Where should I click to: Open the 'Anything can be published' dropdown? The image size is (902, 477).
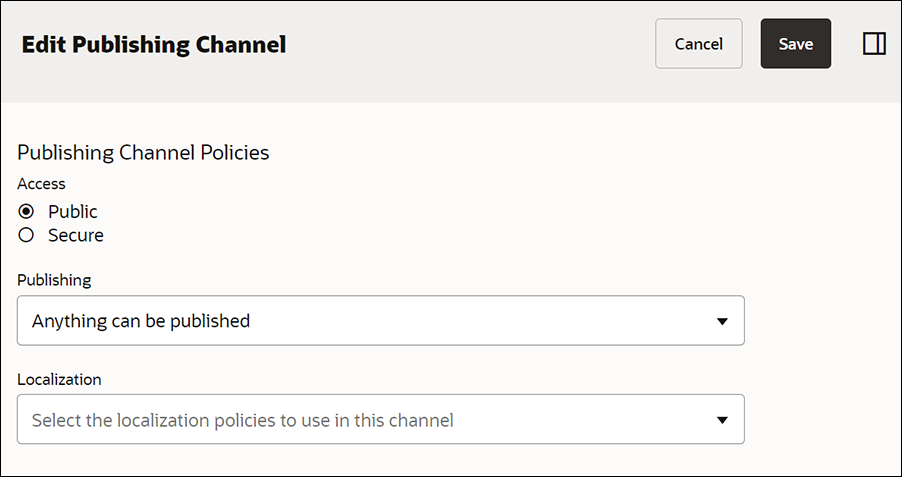click(x=380, y=321)
